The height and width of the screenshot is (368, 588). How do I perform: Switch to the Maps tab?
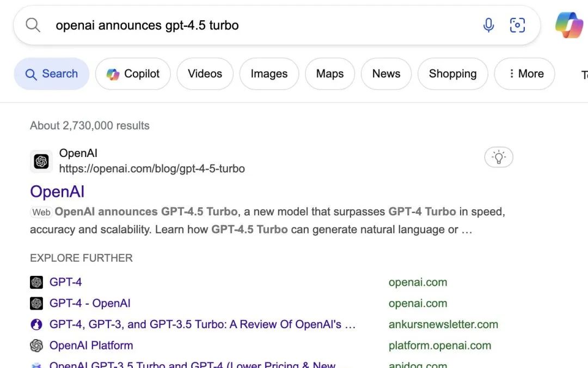[329, 74]
